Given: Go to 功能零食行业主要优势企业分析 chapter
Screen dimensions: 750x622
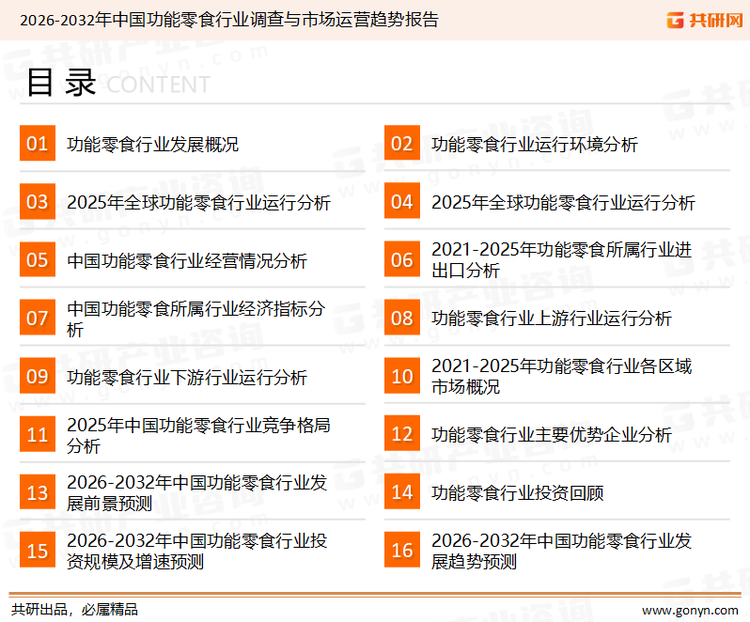Looking at the screenshot, I should pyautogui.click(x=551, y=434).
